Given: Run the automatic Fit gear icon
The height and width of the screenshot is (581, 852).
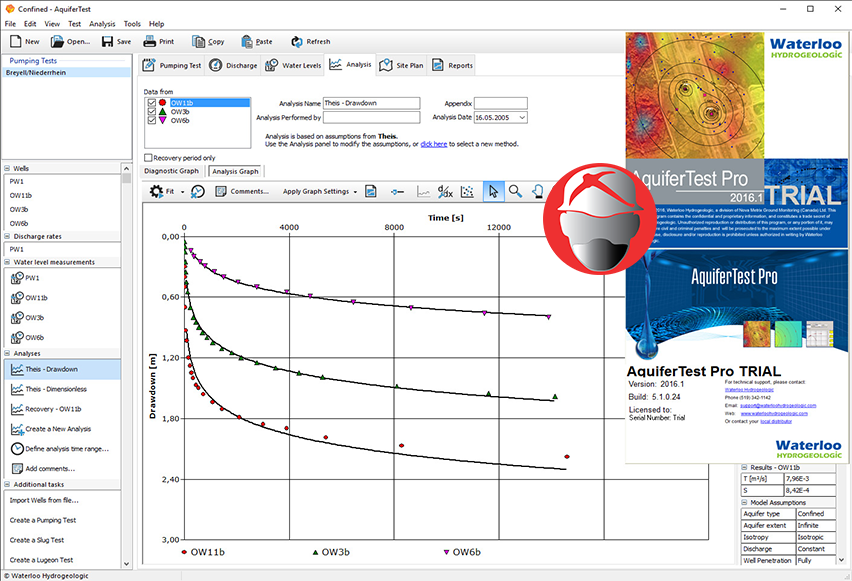Looking at the screenshot, I should 156,191.
